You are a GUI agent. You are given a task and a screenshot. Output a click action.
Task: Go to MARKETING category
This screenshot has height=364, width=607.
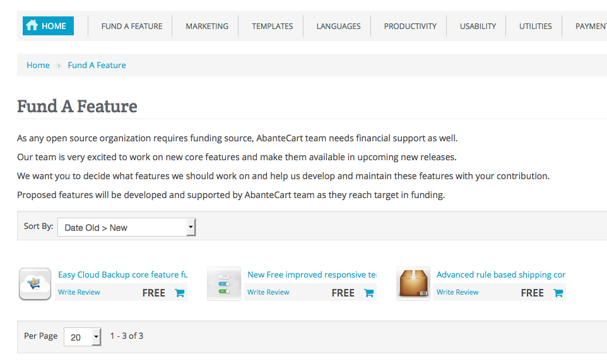(x=207, y=26)
